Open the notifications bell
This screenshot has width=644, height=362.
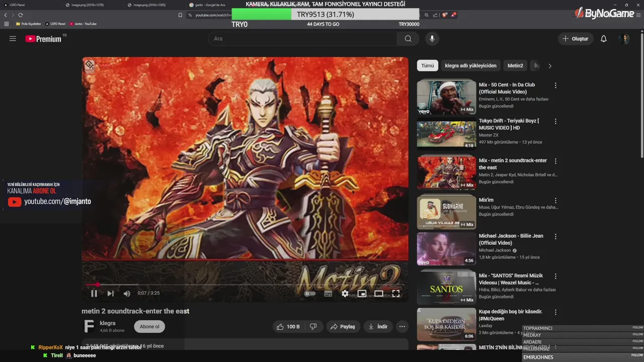[x=604, y=39]
